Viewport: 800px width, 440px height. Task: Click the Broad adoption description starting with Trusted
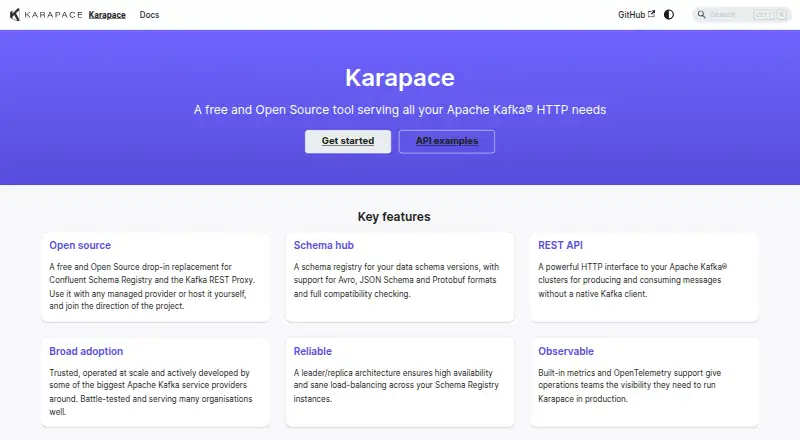click(151, 392)
